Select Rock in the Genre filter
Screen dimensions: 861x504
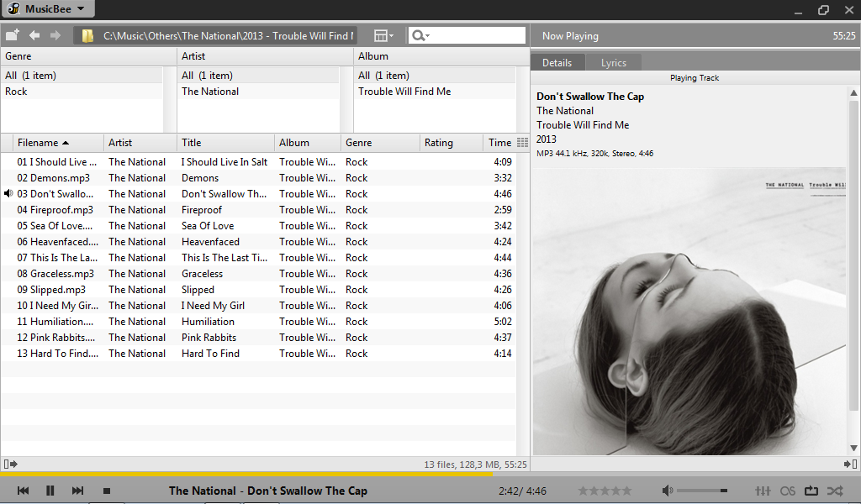[82, 92]
